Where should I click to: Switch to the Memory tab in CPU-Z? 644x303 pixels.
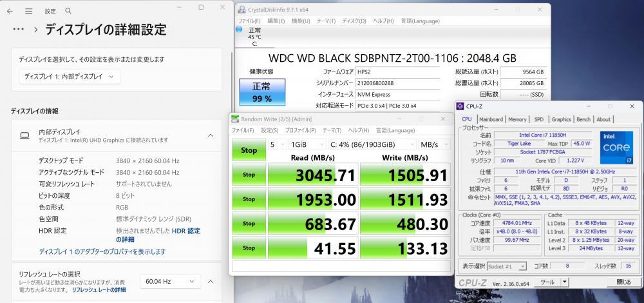point(517,119)
